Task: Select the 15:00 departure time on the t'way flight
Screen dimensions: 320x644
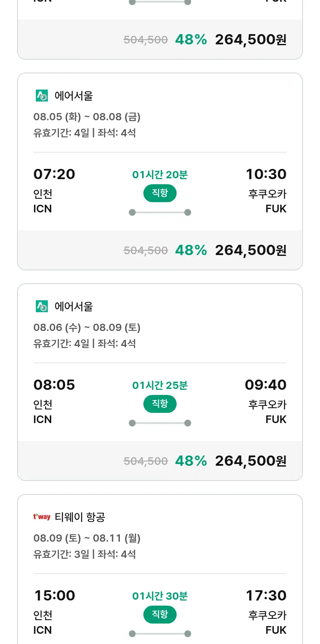Action: (x=54, y=596)
